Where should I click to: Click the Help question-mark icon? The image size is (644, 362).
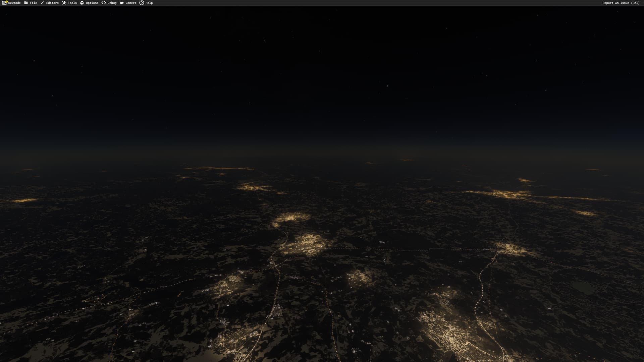pyautogui.click(x=142, y=3)
